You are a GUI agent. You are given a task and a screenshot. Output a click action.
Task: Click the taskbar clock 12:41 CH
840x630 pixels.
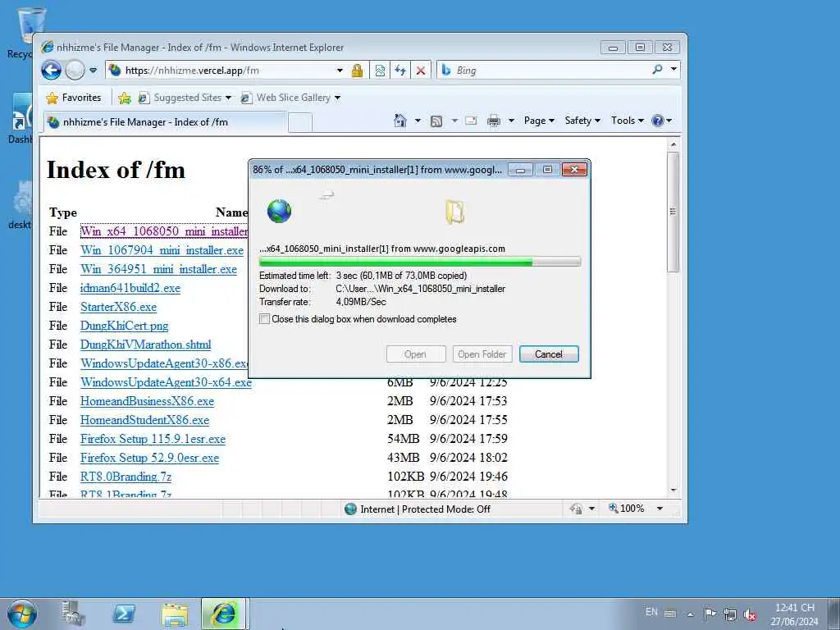794,614
